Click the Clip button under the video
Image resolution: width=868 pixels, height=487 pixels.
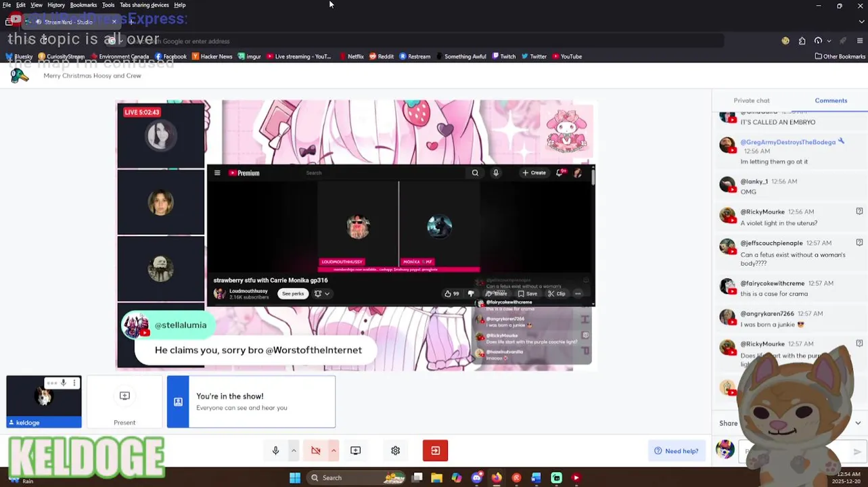coord(557,294)
